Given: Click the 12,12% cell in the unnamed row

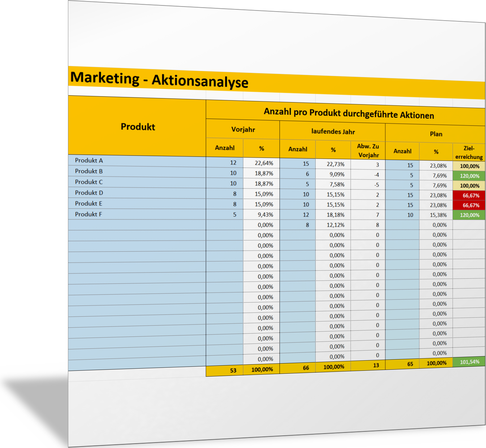Looking at the screenshot, I should pyautogui.click(x=334, y=225).
